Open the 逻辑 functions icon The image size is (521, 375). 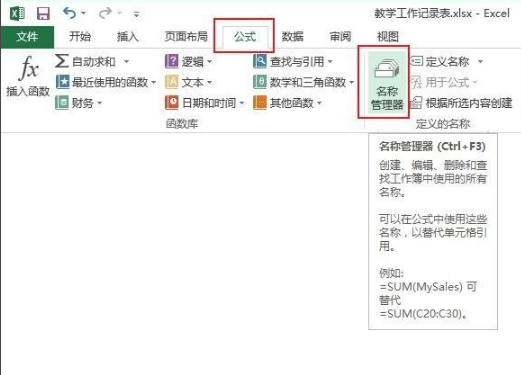[172, 61]
